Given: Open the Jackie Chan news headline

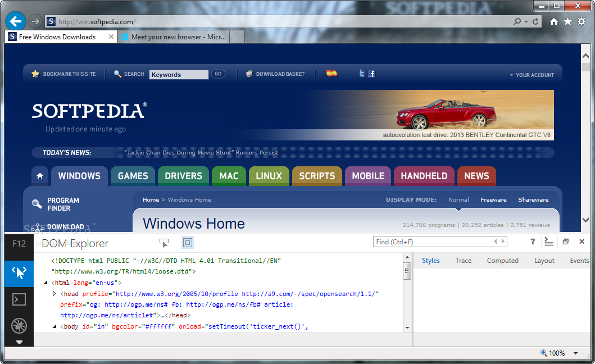Looking at the screenshot, I should point(201,153).
